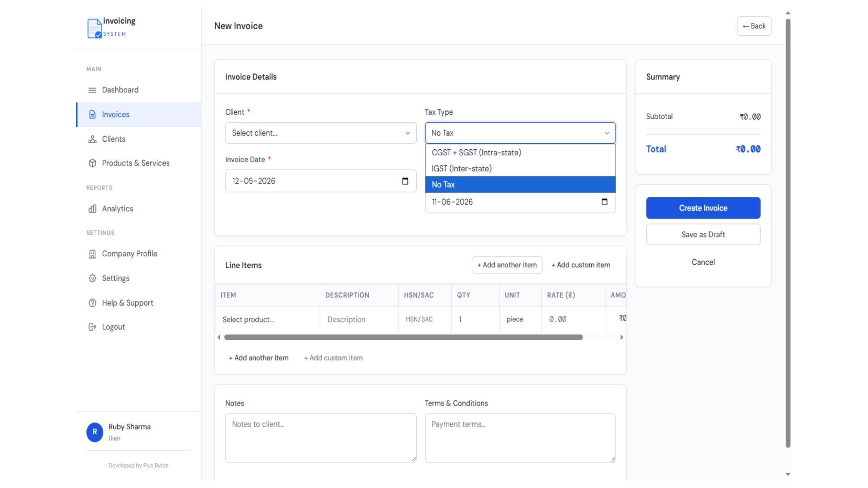This screenshot has height=488, width=868.
Task: Click the page scroll down arrow
Action: coord(788,474)
